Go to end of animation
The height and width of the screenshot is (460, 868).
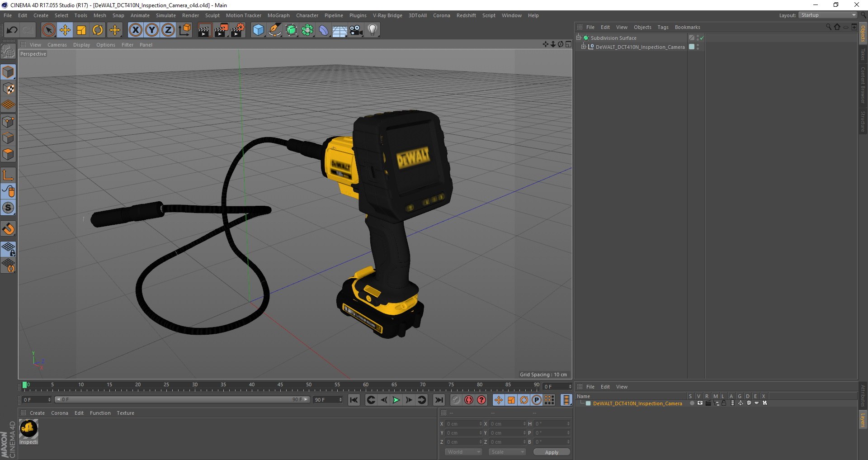439,400
